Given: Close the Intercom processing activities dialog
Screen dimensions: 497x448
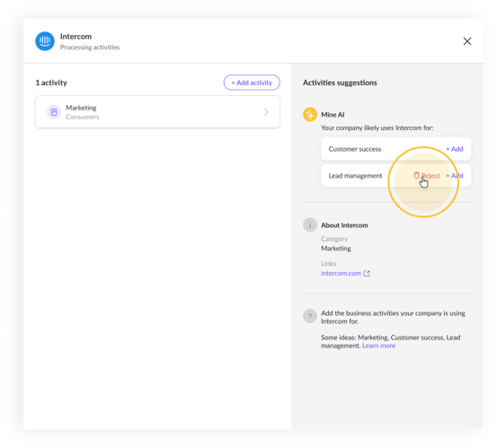Looking at the screenshot, I should tap(466, 41).
